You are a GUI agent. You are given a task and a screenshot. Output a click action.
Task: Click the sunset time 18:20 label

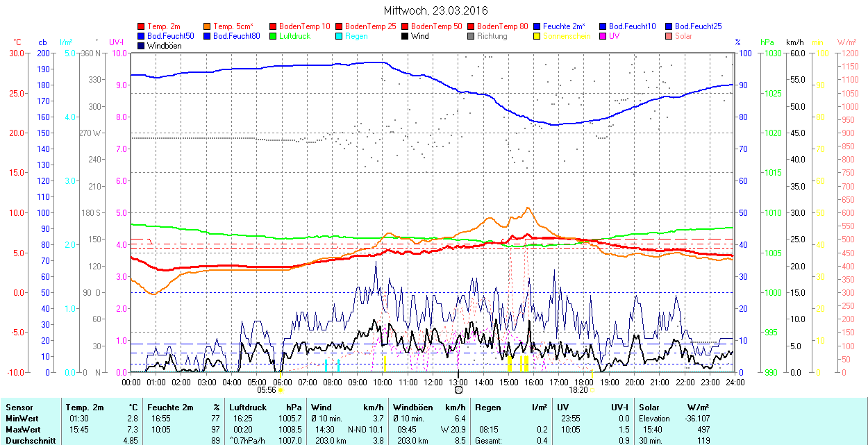coord(578,390)
